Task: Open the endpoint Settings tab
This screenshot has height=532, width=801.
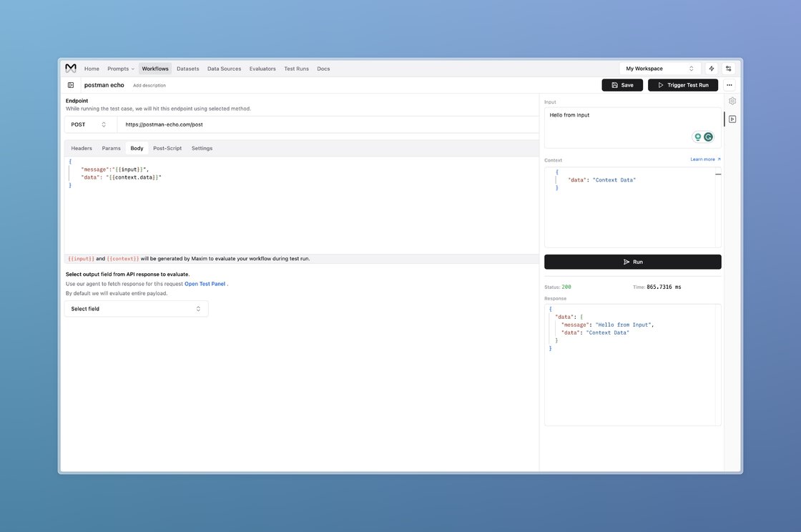Action: [x=202, y=148]
